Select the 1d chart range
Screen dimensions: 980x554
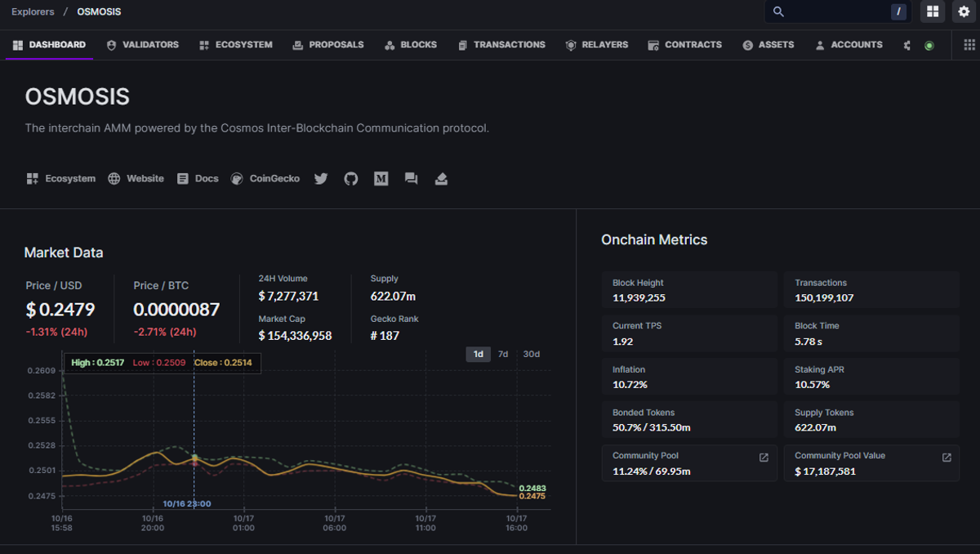click(479, 354)
